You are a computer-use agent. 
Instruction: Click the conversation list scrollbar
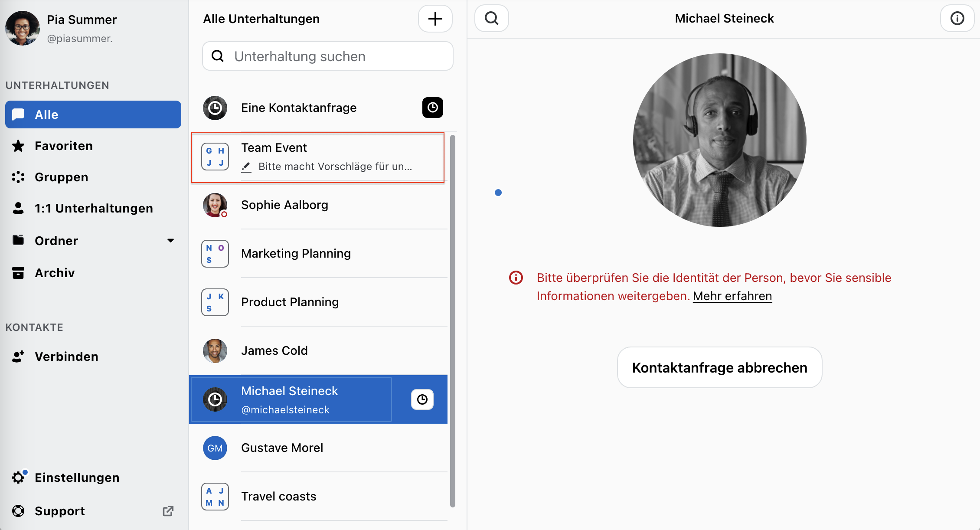point(453,321)
